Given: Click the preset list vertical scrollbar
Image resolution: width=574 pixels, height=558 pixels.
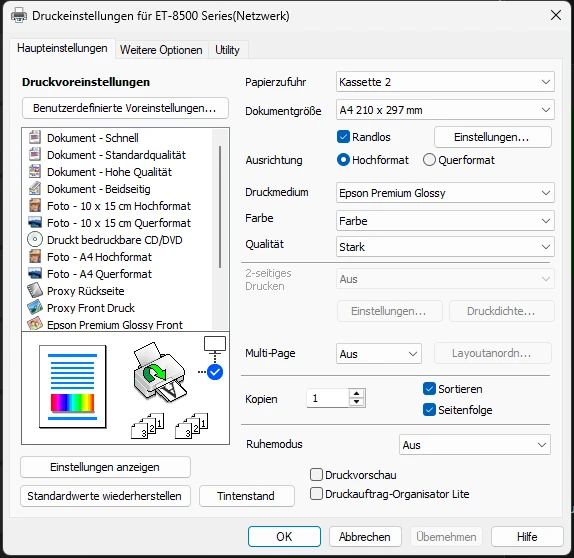Looking at the screenshot, I should [220, 207].
